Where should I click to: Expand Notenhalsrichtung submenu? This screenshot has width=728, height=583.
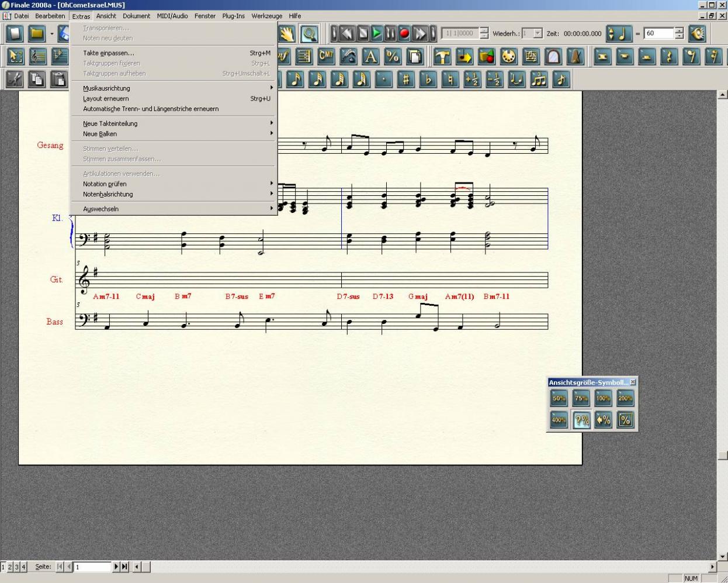click(x=174, y=194)
